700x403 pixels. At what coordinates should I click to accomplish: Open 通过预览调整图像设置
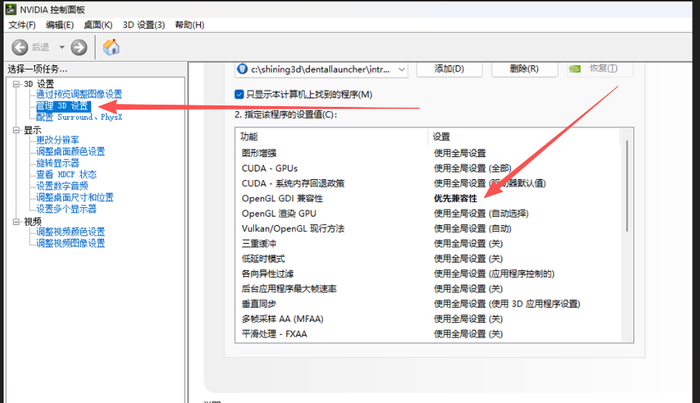click(x=79, y=94)
